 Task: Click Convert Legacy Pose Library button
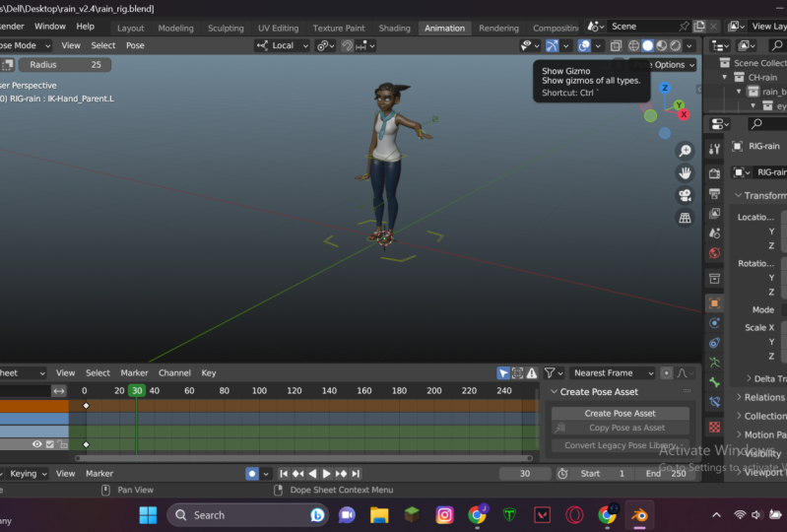[x=620, y=445]
